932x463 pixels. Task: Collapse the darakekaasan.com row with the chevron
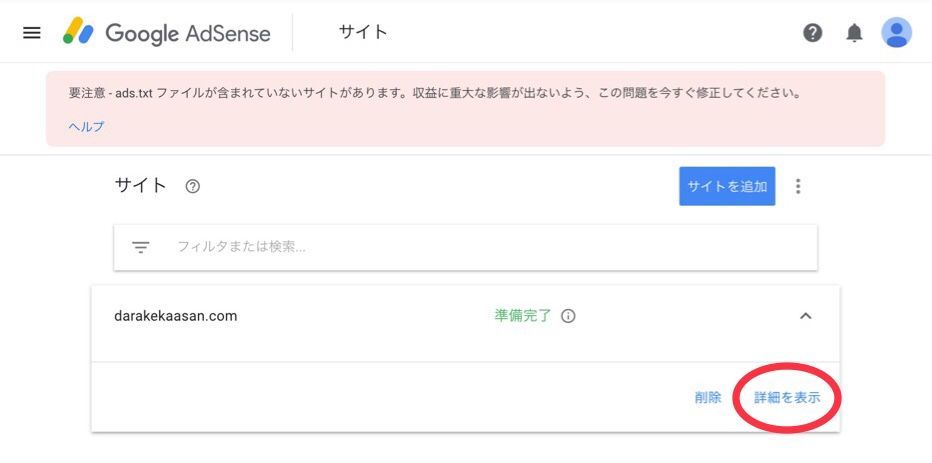click(806, 316)
